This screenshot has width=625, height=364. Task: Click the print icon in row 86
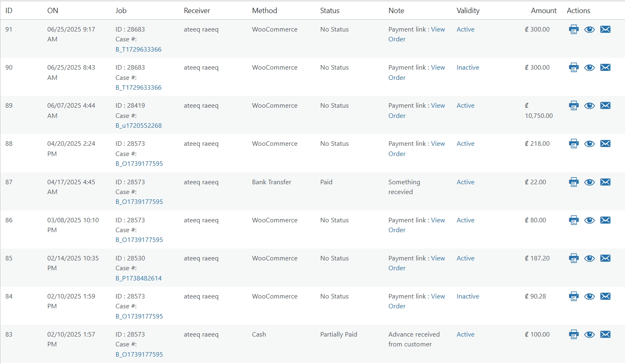[573, 220]
